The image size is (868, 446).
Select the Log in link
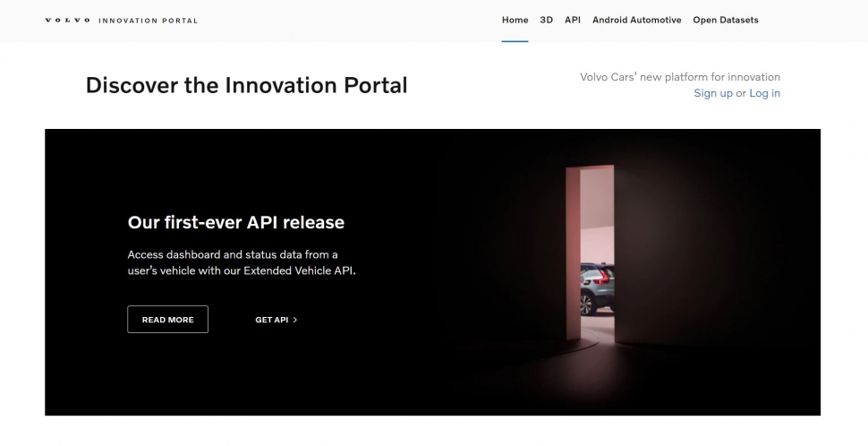tap(764, 93)
